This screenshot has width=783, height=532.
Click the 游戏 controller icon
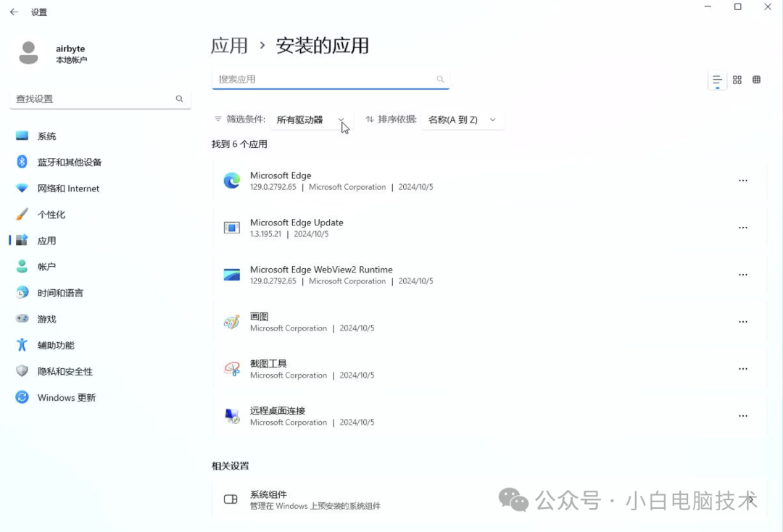tap(22, 318)
